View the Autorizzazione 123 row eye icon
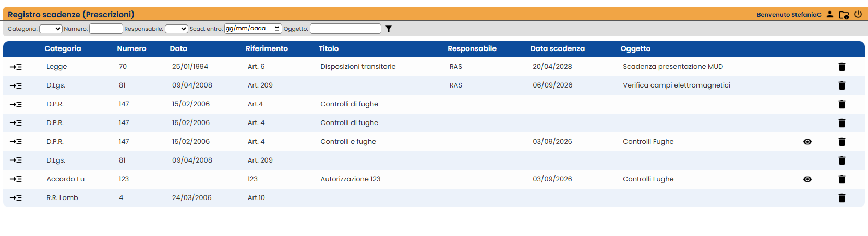This screenshot has height=236, width=868. [807, 179]
